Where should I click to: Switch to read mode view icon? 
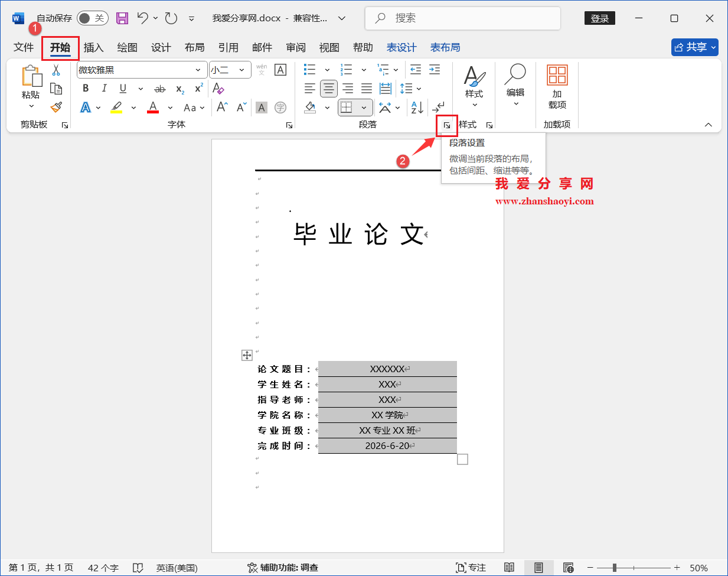coord(510,568)
